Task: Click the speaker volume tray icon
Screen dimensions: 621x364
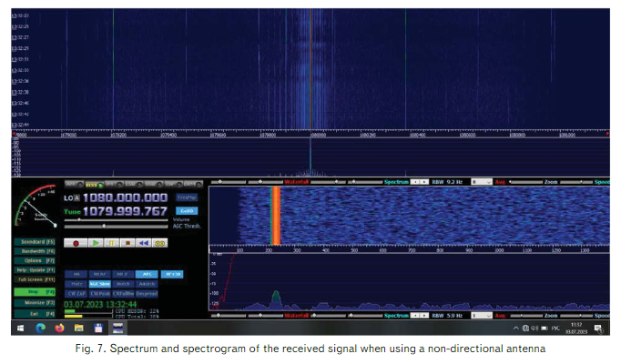Action: coord(534,328)
